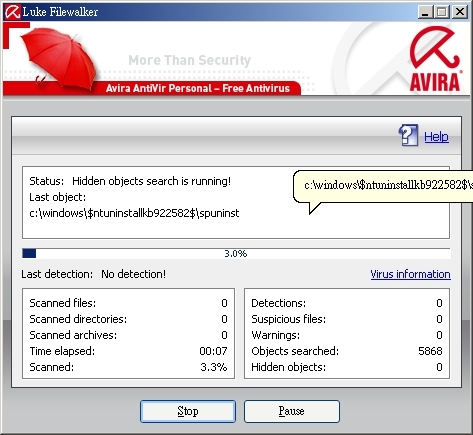Select the last object path text
Viewport: 473px width, 435px height.
134,213
